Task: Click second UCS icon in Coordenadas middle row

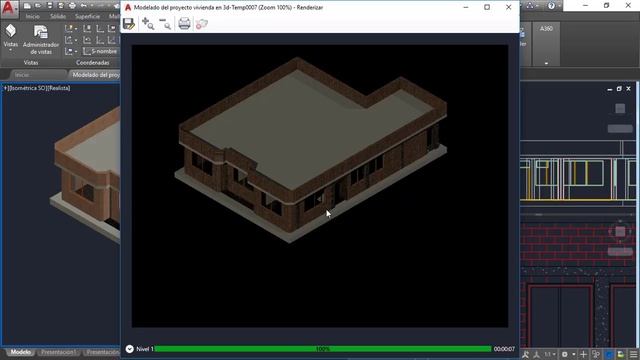Action: [87, 40]
